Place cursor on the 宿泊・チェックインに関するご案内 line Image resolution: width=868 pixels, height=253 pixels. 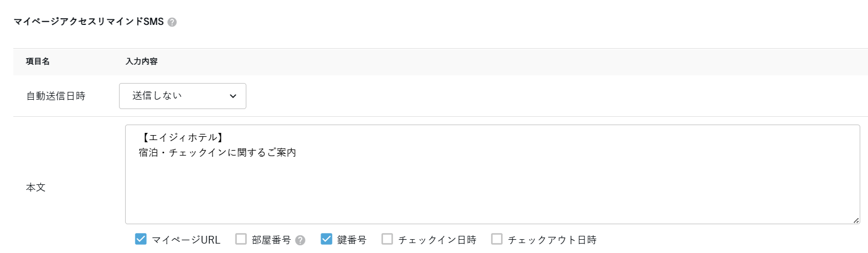(218, 152)
